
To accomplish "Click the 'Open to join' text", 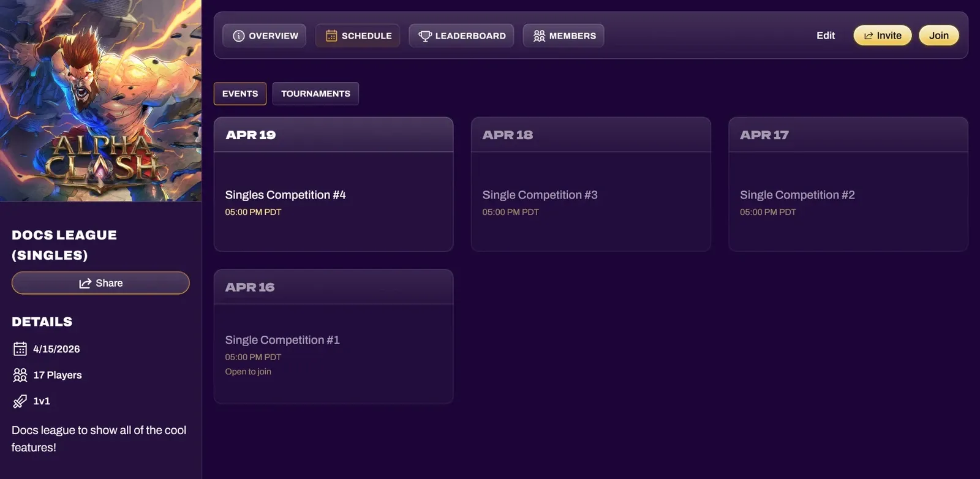I will click(248, 372).
